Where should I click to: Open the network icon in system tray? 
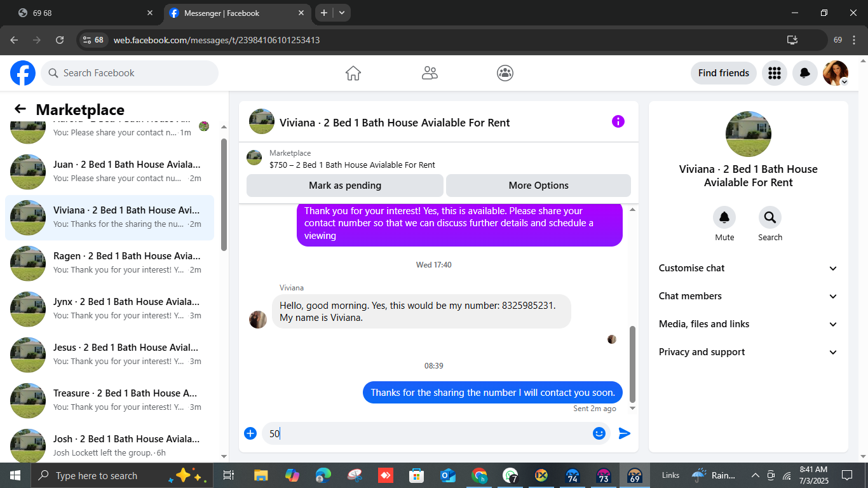[x=787, y=475]
